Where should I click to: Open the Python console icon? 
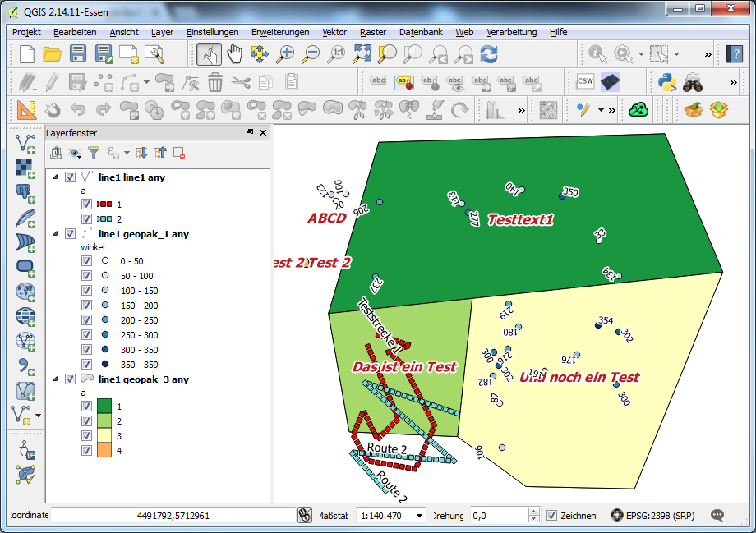click(x=664, y=82)
